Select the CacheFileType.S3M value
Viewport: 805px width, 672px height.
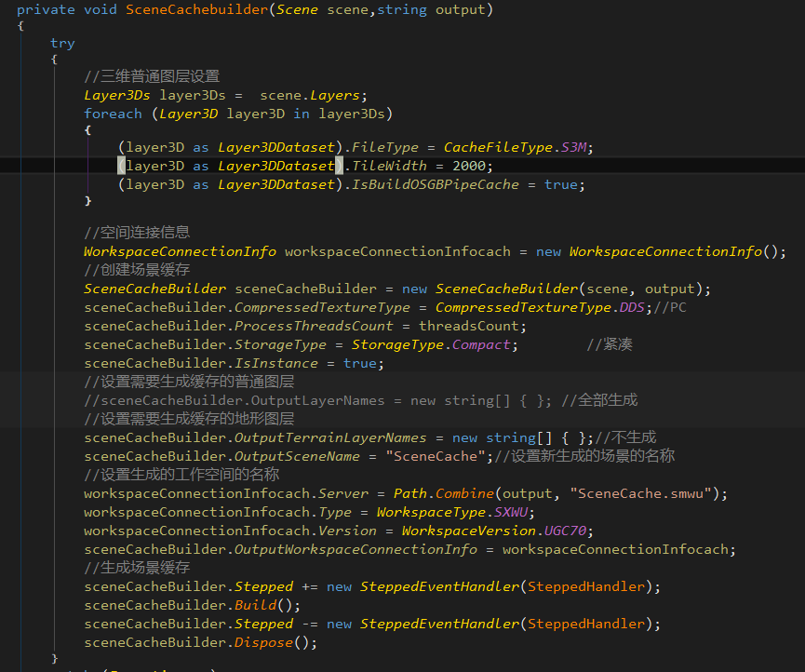click(x=518, y=147)
